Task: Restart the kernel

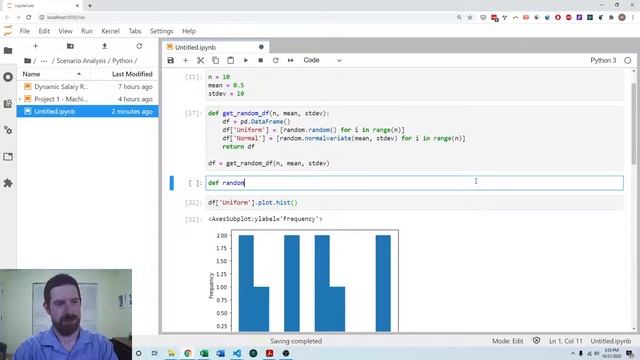Action: [x=276, y=60]
